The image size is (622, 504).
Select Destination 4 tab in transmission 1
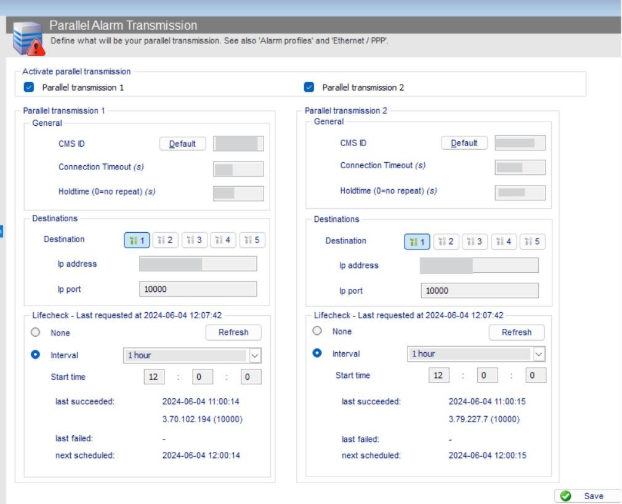coord(223,240)
